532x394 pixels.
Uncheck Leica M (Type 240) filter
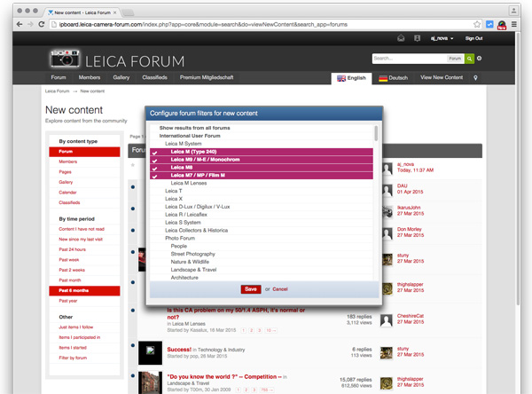(154, 152)
